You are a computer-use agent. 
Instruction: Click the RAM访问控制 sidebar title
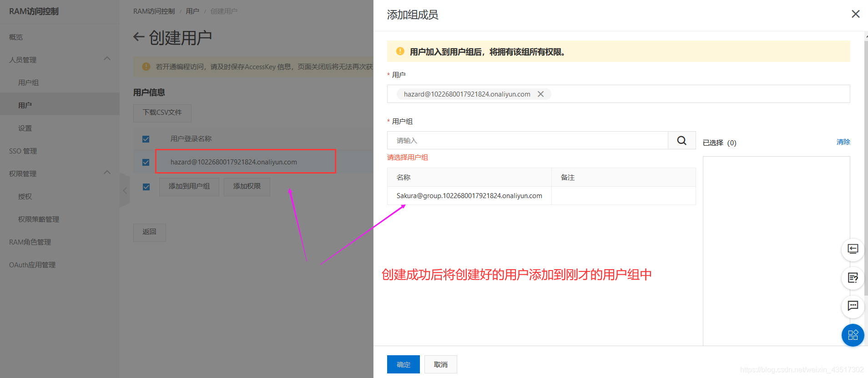(x=34, y=11)
